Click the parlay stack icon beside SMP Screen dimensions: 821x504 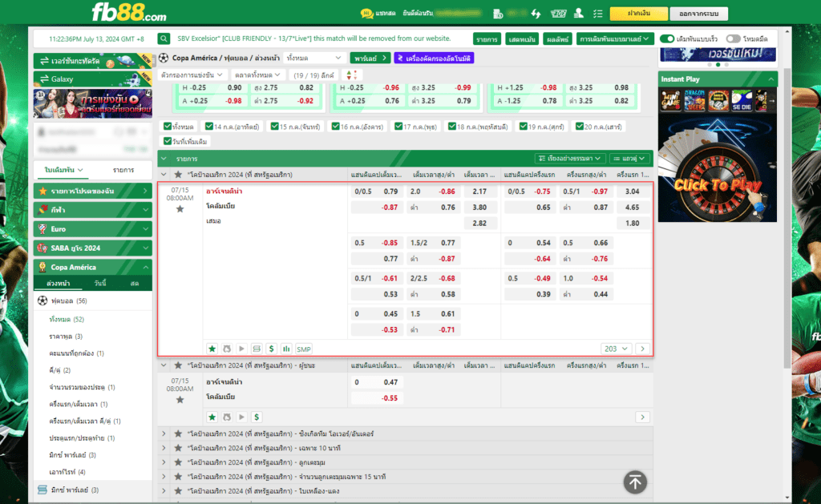pyautogui.click(x=256, y=349)
